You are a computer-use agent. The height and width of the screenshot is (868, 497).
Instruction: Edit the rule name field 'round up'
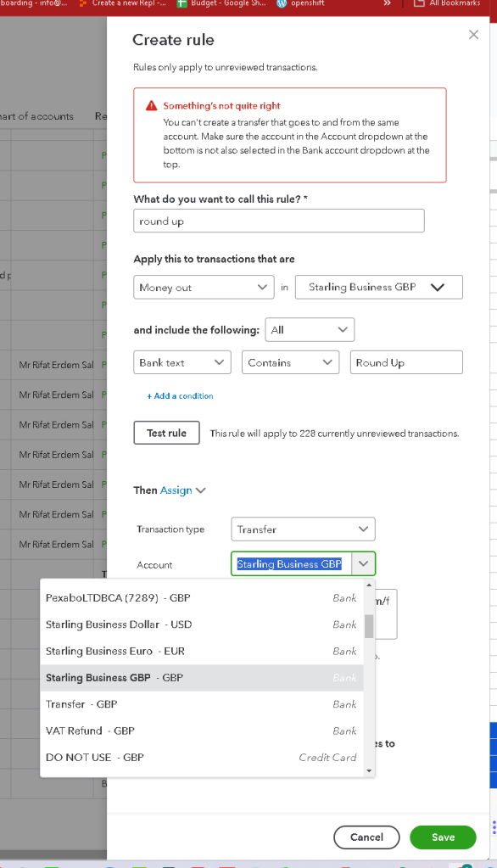click(279, 221)
